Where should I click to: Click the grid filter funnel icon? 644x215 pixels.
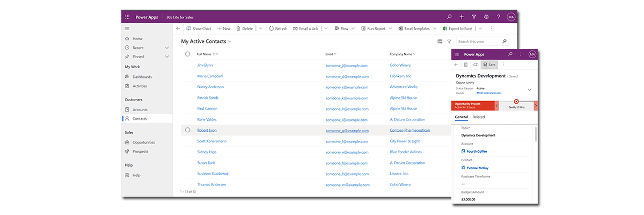tap(449, 41)
